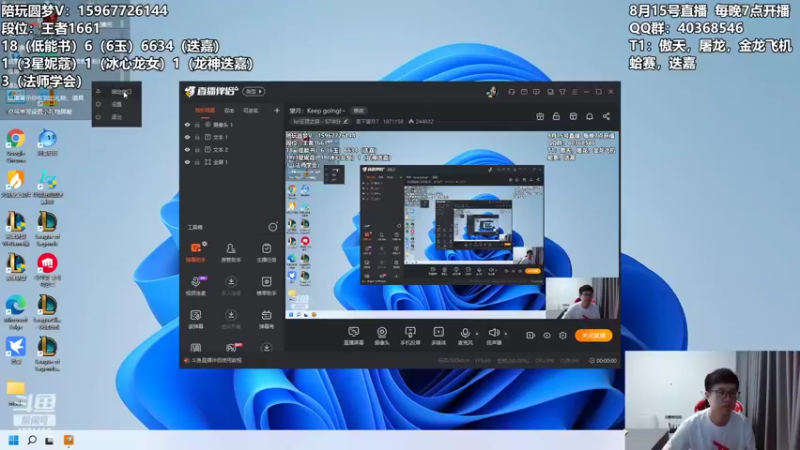The image size is (800, 450).
Task: Share stream via share icon
Action: click(606, 116)
